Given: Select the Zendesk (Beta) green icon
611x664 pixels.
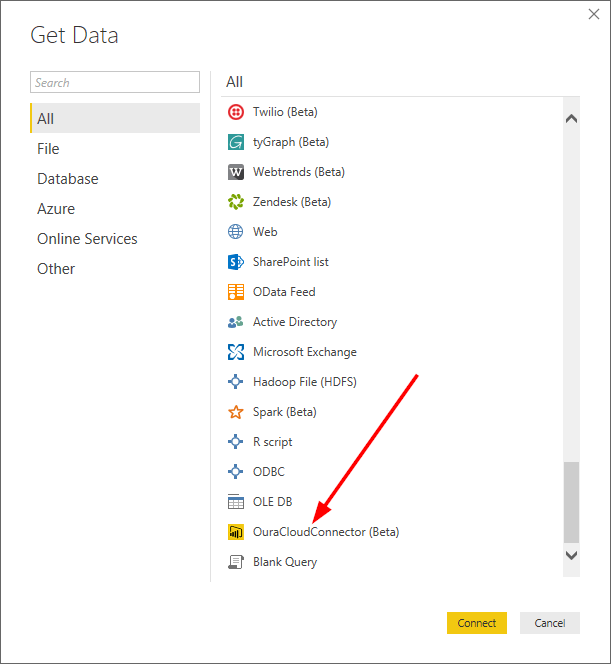Looking at the screenshot, I should pos(235,202).
